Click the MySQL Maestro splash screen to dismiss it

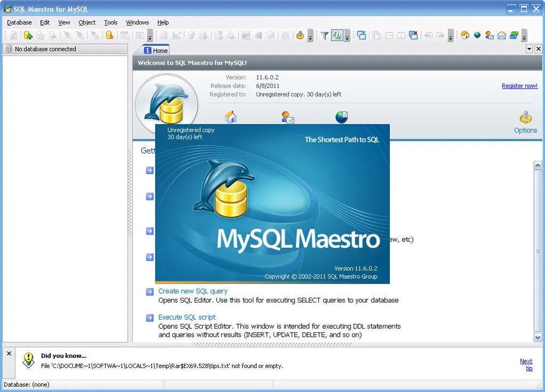point(272,204)
